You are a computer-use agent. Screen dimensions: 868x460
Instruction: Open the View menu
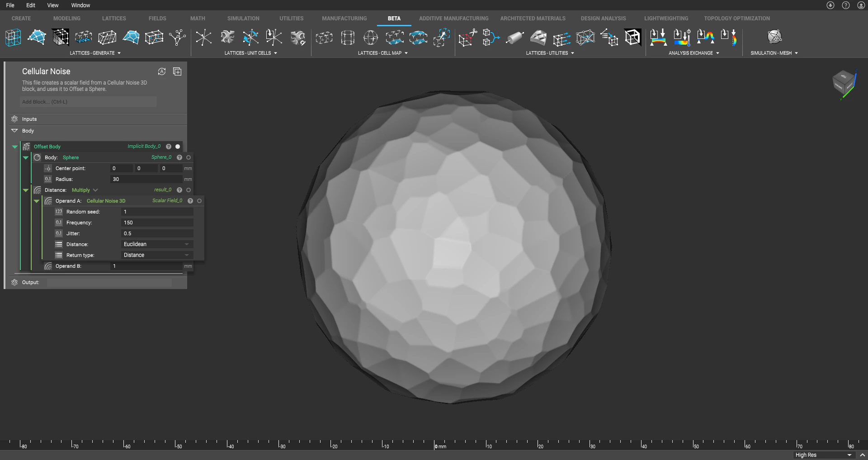click(x=52, y=5)
